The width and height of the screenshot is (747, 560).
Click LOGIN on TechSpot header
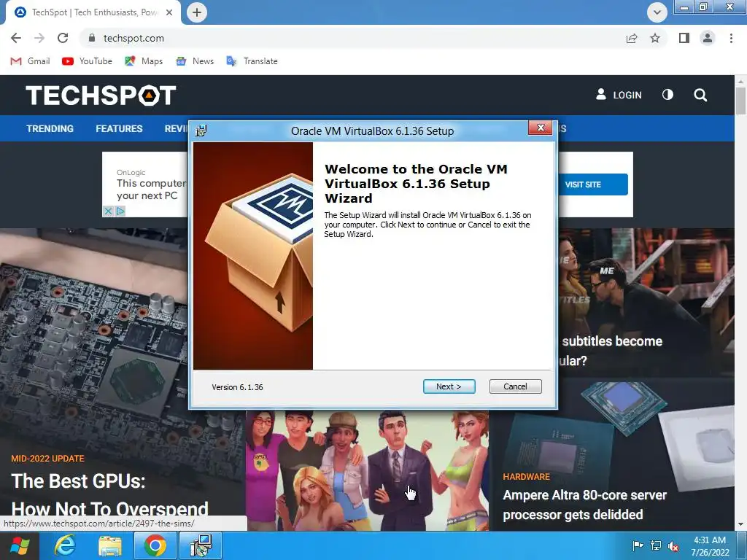click(x=619, y=95)
